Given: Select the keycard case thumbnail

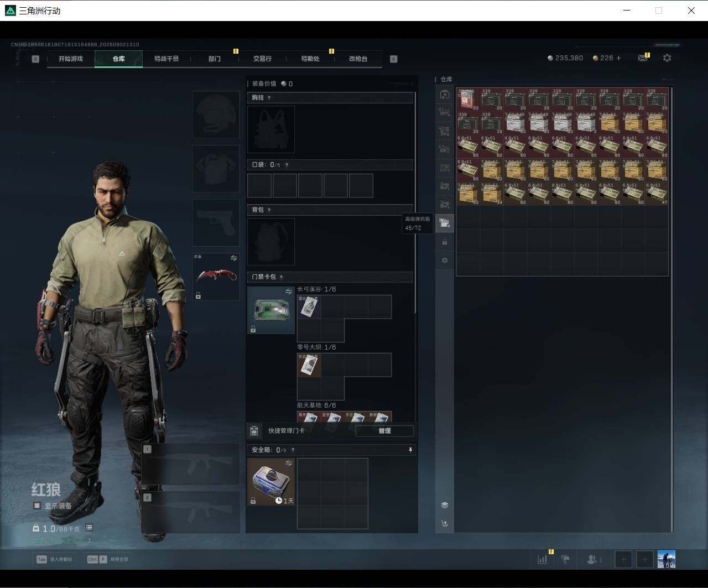Looking at the screenshot, I should [271, 310].
